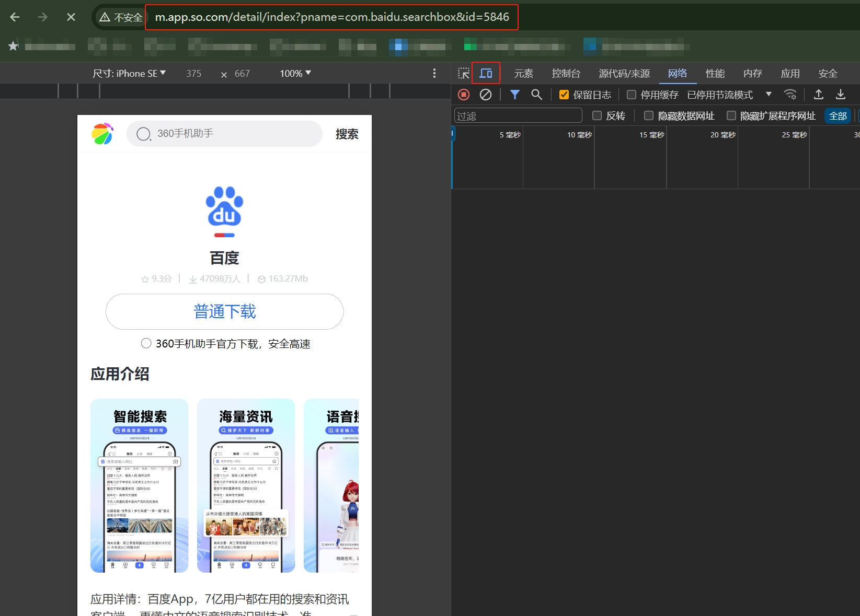The height and width of the screenshot is (616, 860).
Task: Enable the 停用缓存 checkbox
Action: click(x=632, y=95)
